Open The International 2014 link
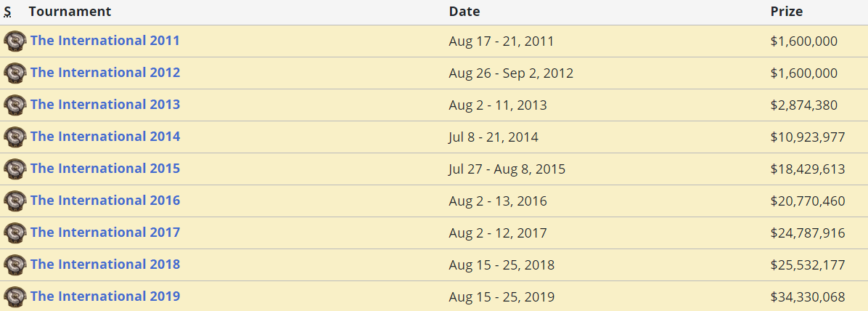Viewport: 868px width, 311px height. click(105, 137)
